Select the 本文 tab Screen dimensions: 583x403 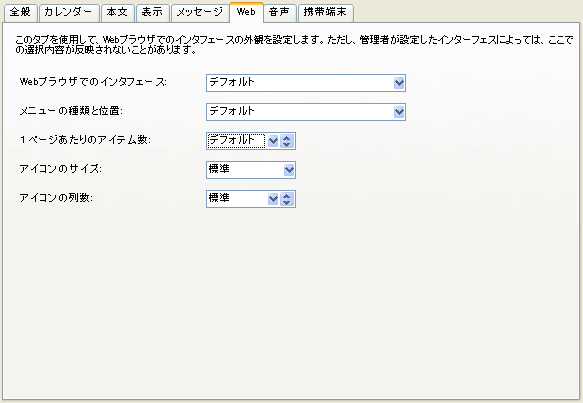pos(117,13)
